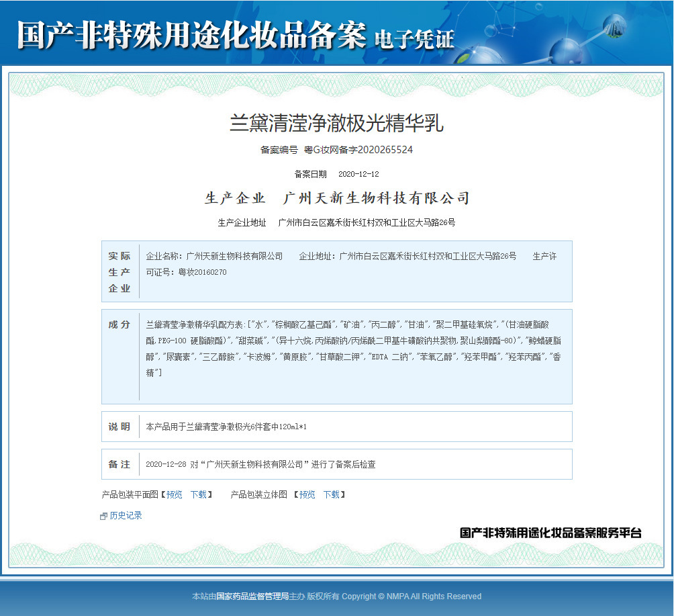Click product title 兰黛清滢净澈极光精华乳
The image size is (674, 616).
coord(336,123)
